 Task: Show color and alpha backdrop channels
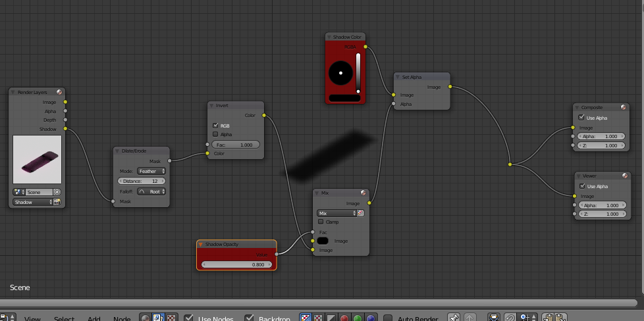[305, 318]
